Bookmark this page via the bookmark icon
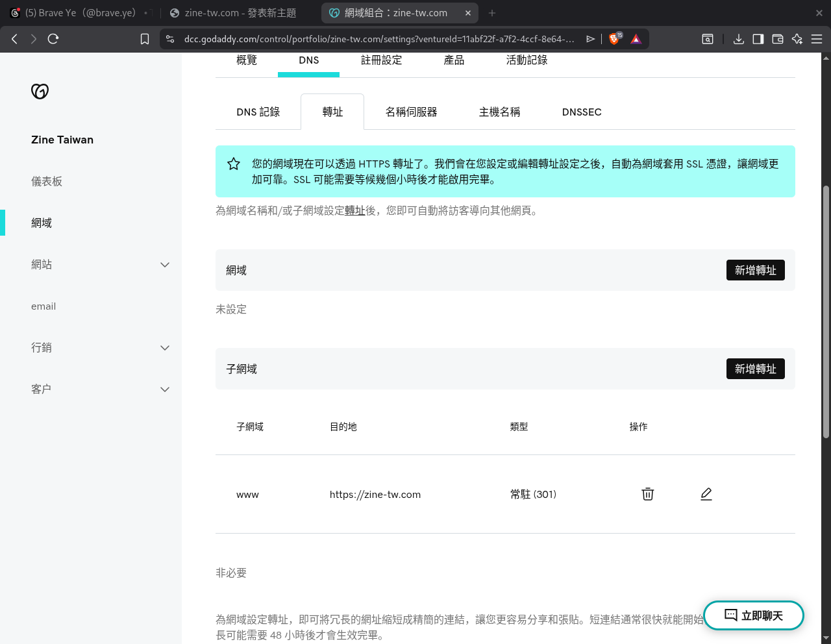This screenshot has width=831, height=644. (144, 38)
